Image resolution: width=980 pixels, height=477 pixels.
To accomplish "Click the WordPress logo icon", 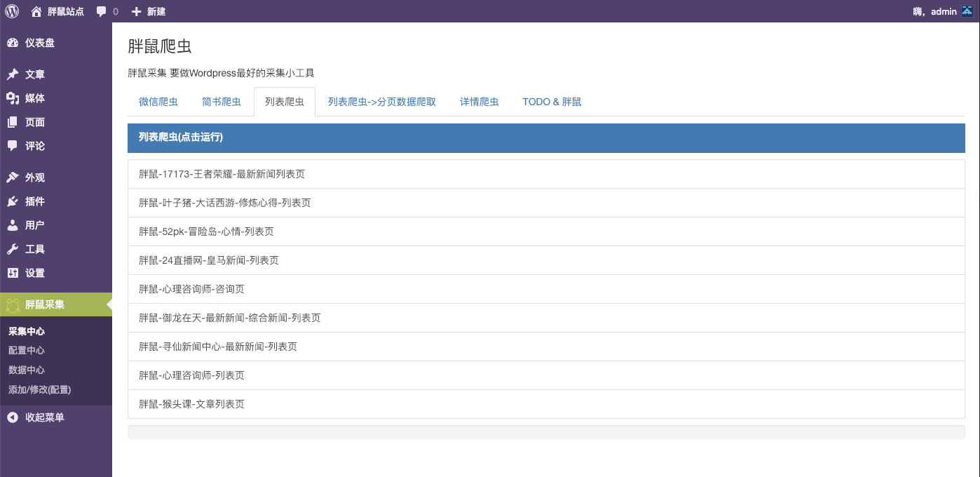I will coord(12,11).
